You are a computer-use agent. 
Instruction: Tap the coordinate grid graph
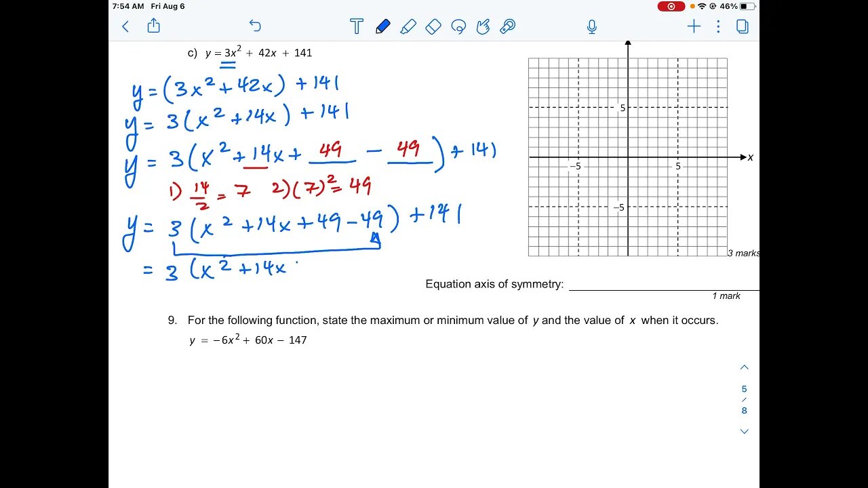[x=628, y=157]
